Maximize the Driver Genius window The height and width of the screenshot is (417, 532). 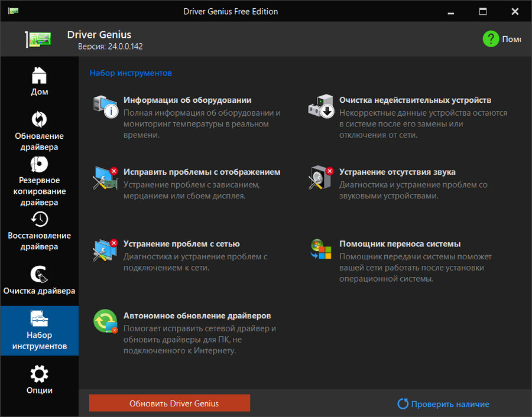click(x=483, y=12)
